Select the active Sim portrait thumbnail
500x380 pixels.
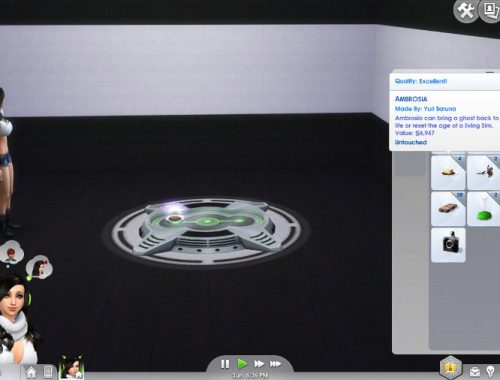tap(71, 367)
